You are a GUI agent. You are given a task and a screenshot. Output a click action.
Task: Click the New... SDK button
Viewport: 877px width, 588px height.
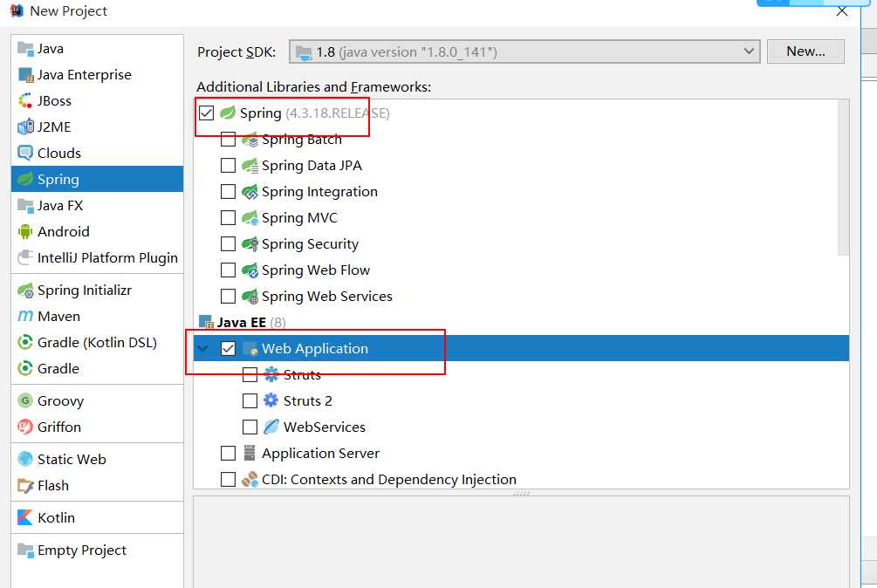coord(805,51)
